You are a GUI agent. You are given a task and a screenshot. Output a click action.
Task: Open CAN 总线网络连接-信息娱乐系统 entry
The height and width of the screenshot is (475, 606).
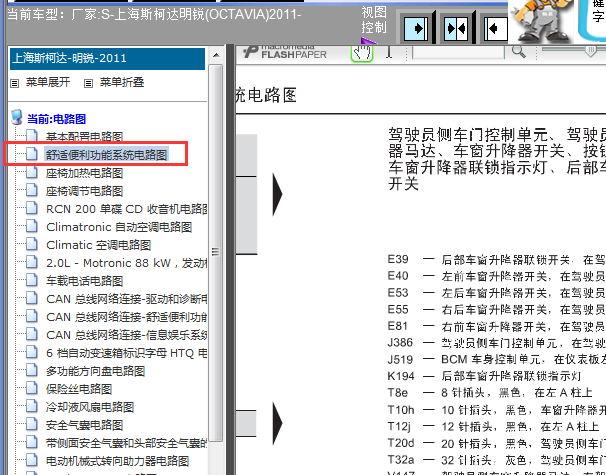pyautogui.click(x=126, y=335)
